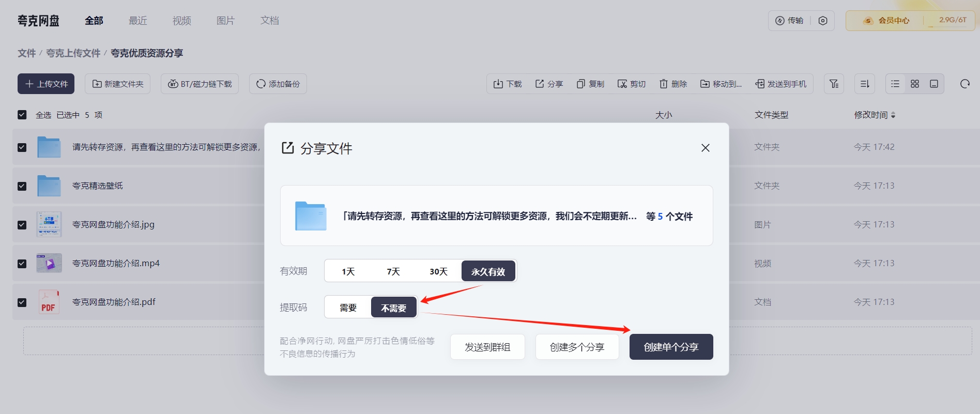Uncheck 夸克网盘功能介绍.pdf checkbox
Screen dimensions: 980x414
tap(22, 302)
